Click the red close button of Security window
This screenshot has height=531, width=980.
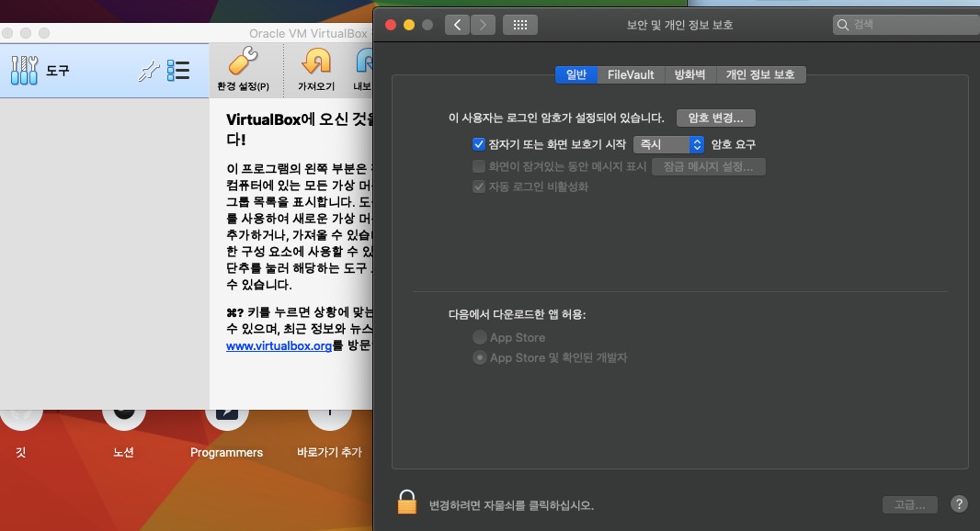point(391,25)
